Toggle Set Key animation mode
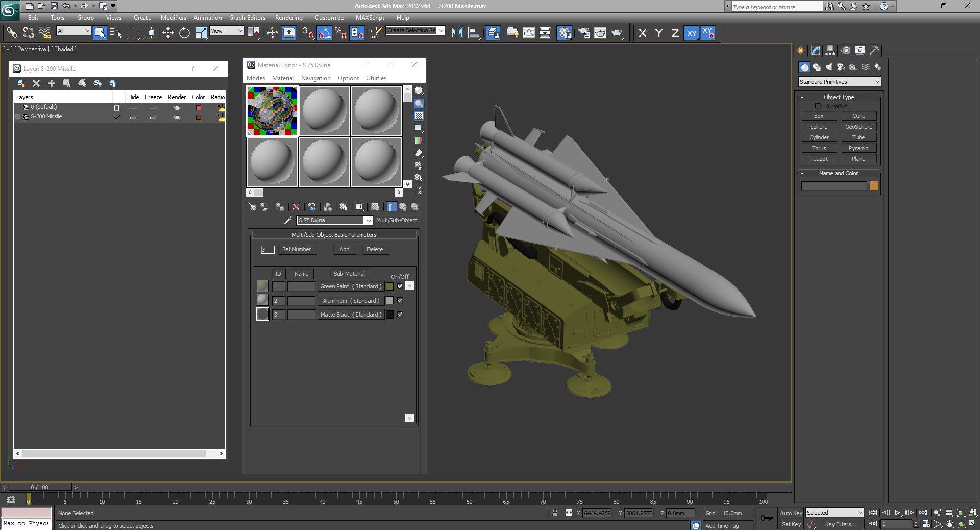The height and width of the screenshot is (530, 980). (x=791, y=524)
